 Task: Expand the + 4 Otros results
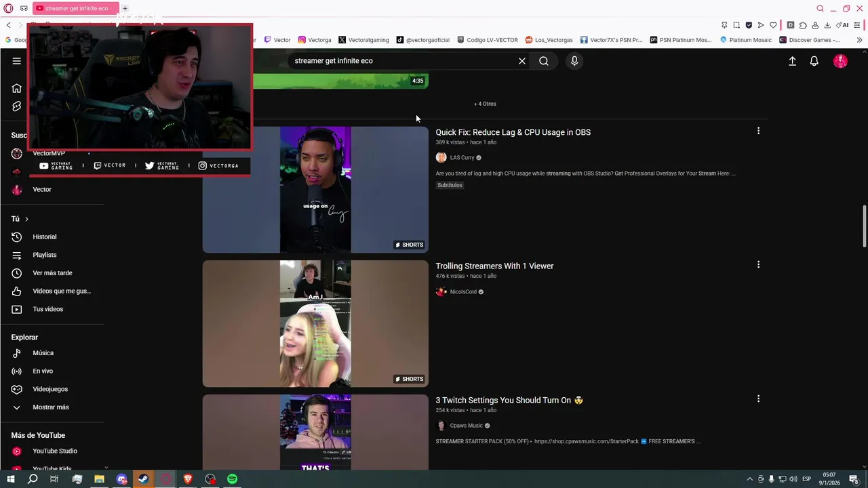(x=485, y=104)
